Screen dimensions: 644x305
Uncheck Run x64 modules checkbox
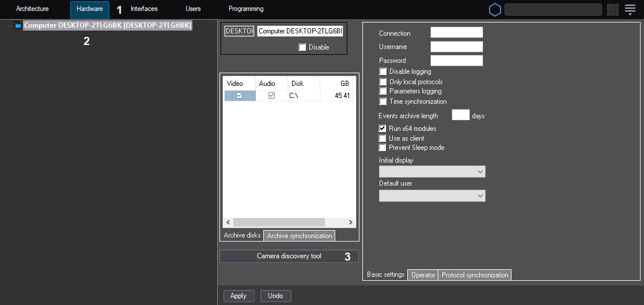(x=382, y=128)
